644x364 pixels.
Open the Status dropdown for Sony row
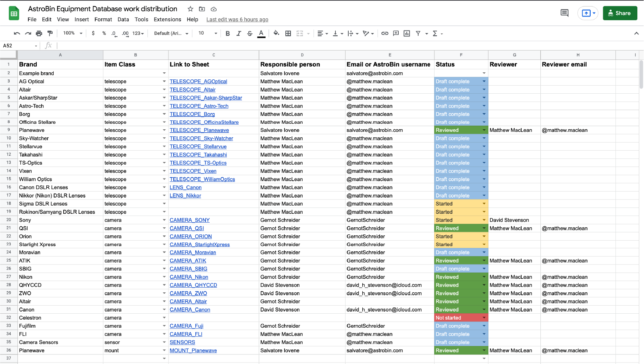point(484,220)
